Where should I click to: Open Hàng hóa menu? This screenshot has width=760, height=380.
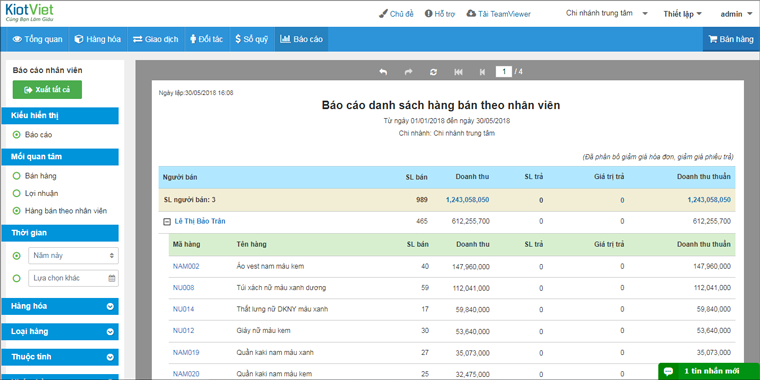pos(97,39)
